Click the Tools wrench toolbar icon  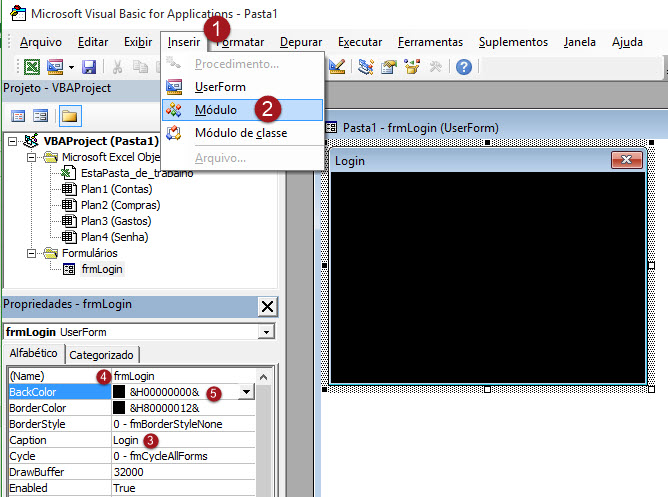point(435,67)
